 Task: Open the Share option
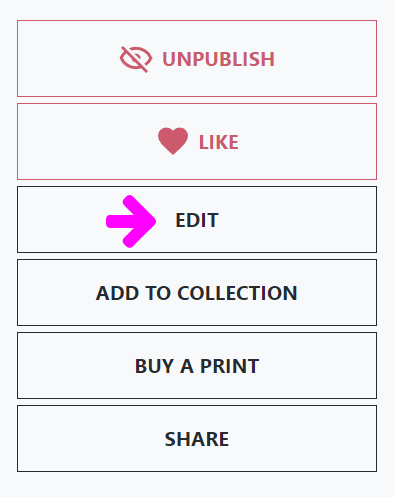[x=197, y=438]
